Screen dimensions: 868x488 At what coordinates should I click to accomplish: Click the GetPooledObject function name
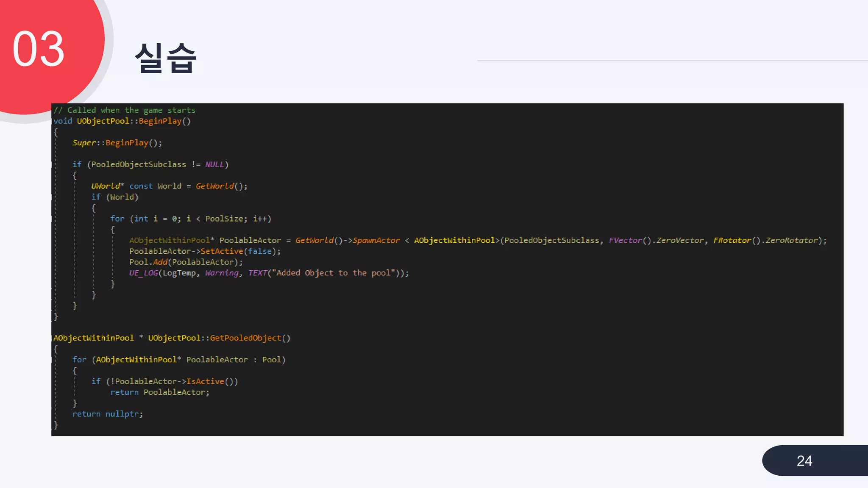pyautogui.click(x=245, y=338)
